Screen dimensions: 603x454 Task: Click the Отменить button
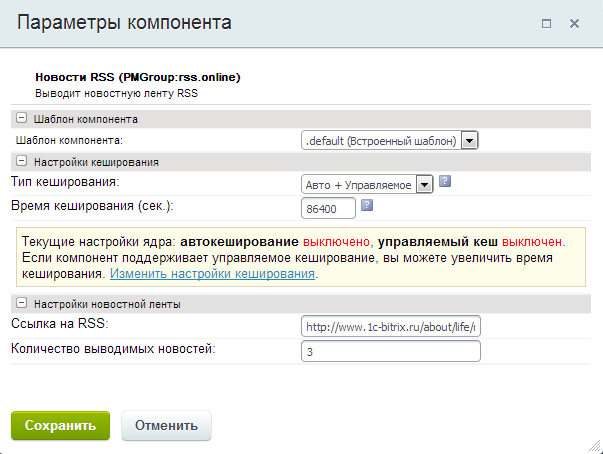tap(166, 426)
